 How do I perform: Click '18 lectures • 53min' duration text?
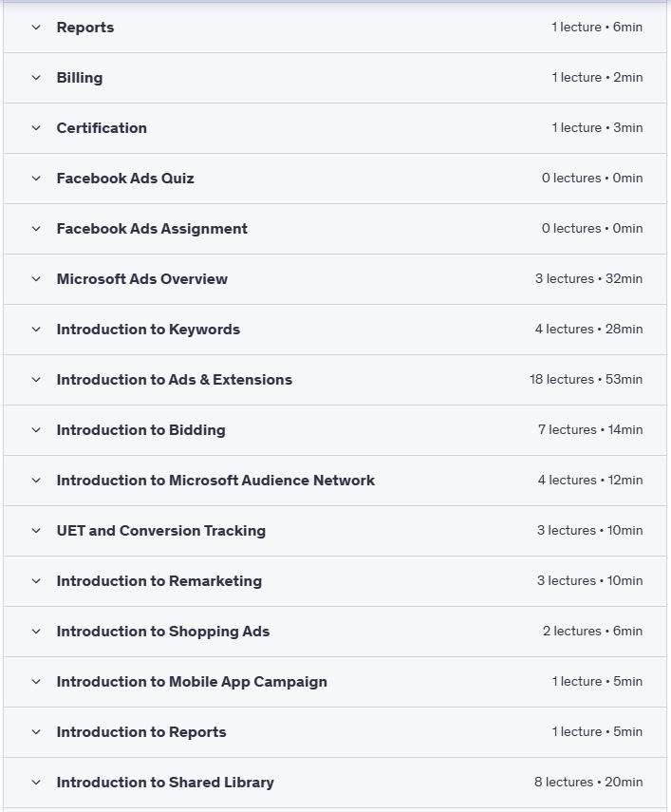click(586, 380)
